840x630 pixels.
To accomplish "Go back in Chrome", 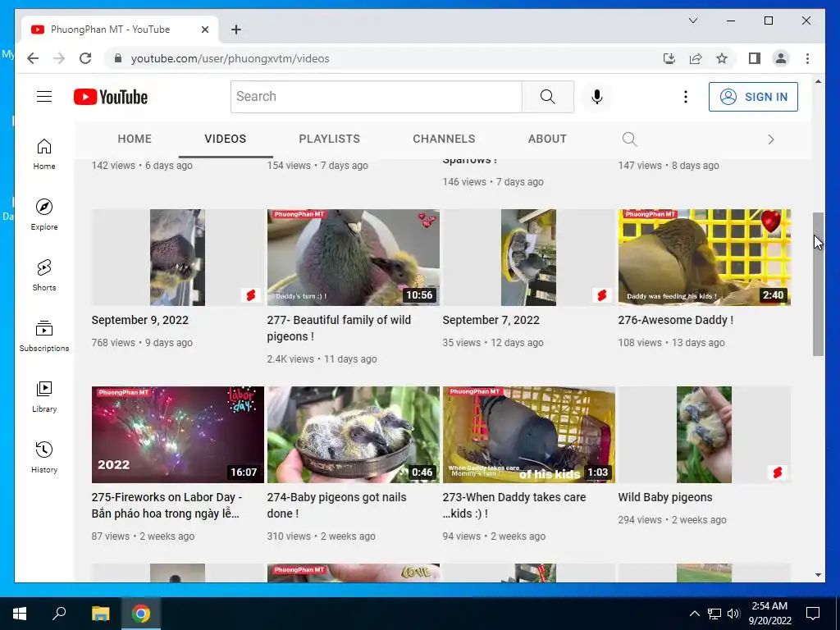I will [x=33, y=58].
